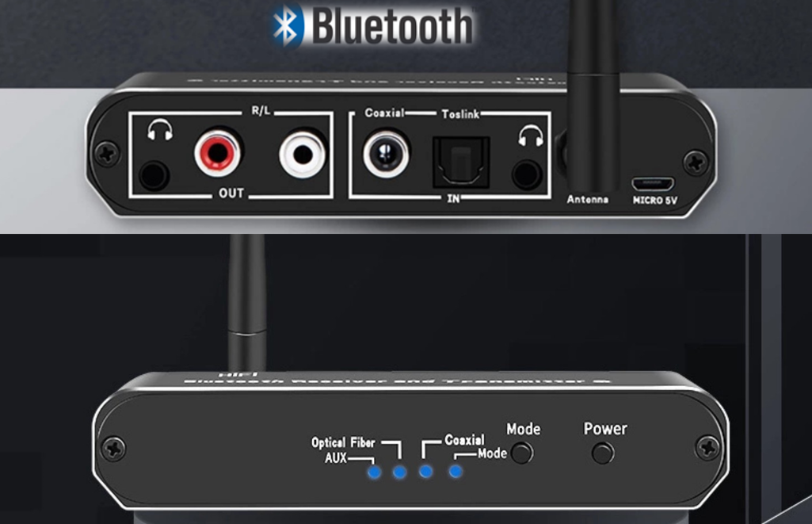Select the 3.5mm AUX input jack
This screenshot has width=812, height=524.
point(527,174)
